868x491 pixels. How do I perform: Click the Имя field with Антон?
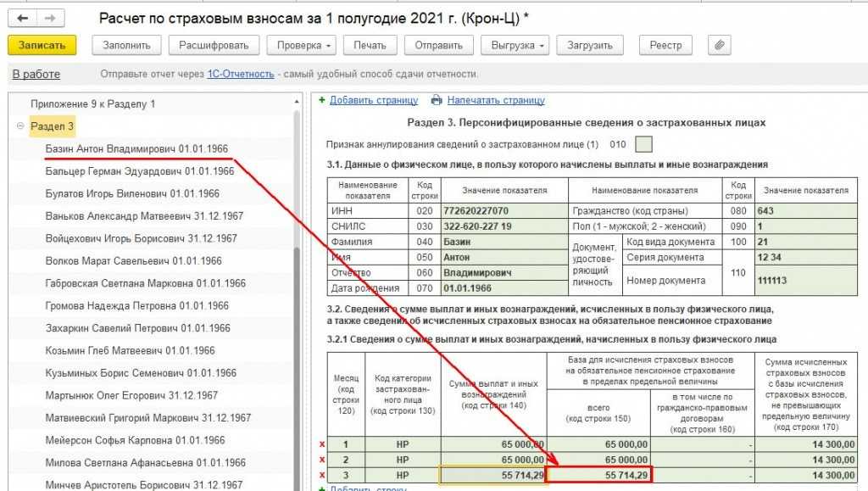click(504, 258)
